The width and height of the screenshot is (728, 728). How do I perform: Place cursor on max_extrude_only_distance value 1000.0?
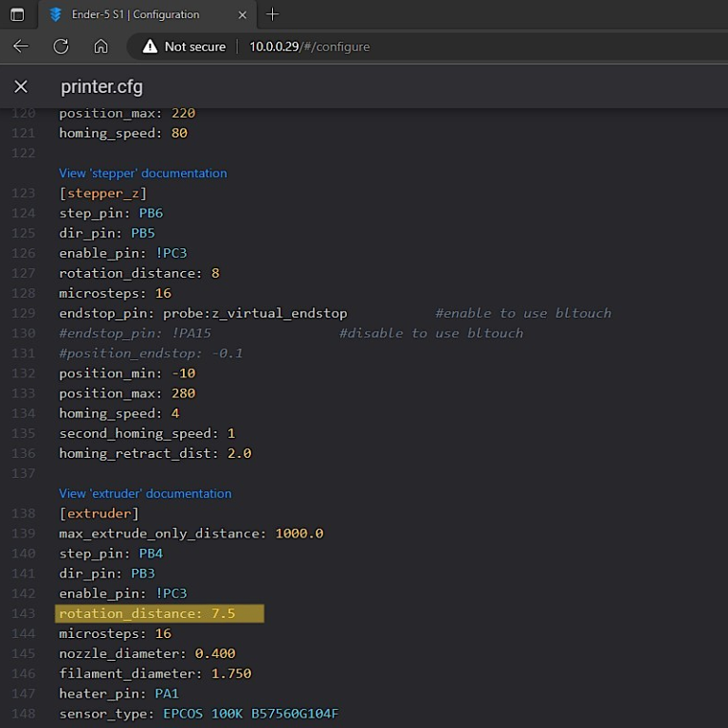pos(299,534)
